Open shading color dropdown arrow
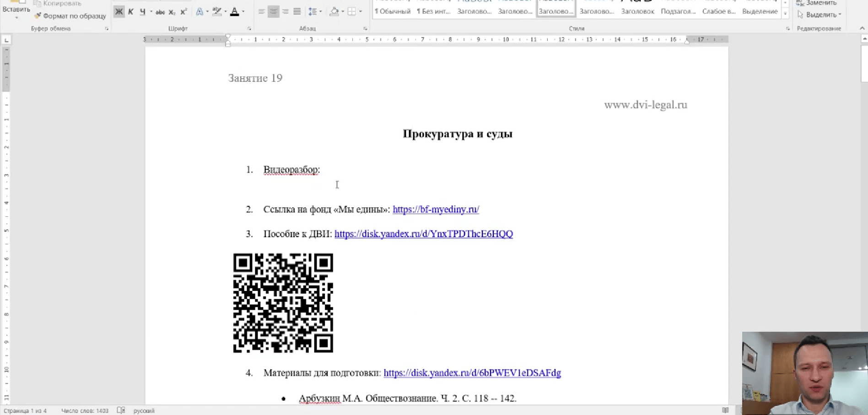This screenshot has width=868, height=415. (x=343, y=12)
